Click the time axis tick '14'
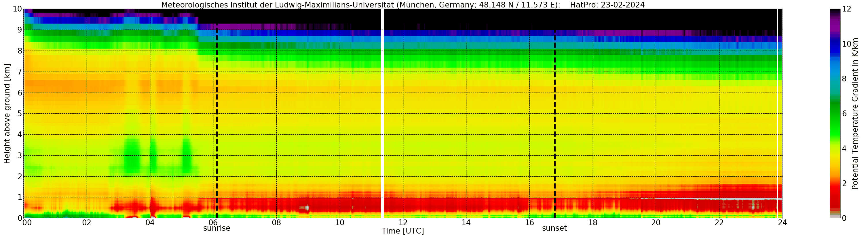The image size is (868, 237). click(x=466, y=223)
